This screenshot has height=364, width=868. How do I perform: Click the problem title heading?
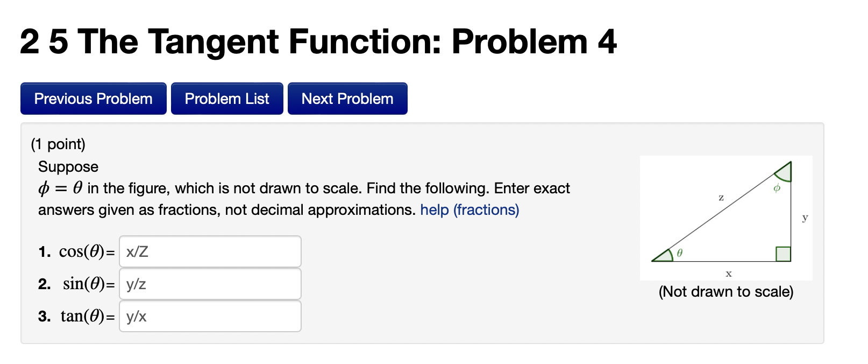pyautogui.click(x=318, y=41)
